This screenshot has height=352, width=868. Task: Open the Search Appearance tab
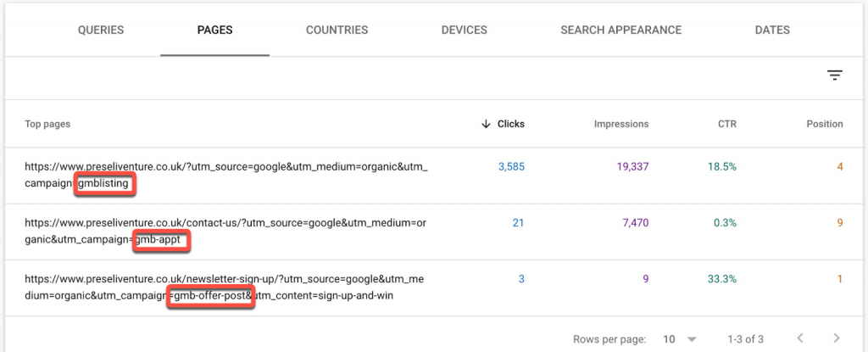[621, 30]
